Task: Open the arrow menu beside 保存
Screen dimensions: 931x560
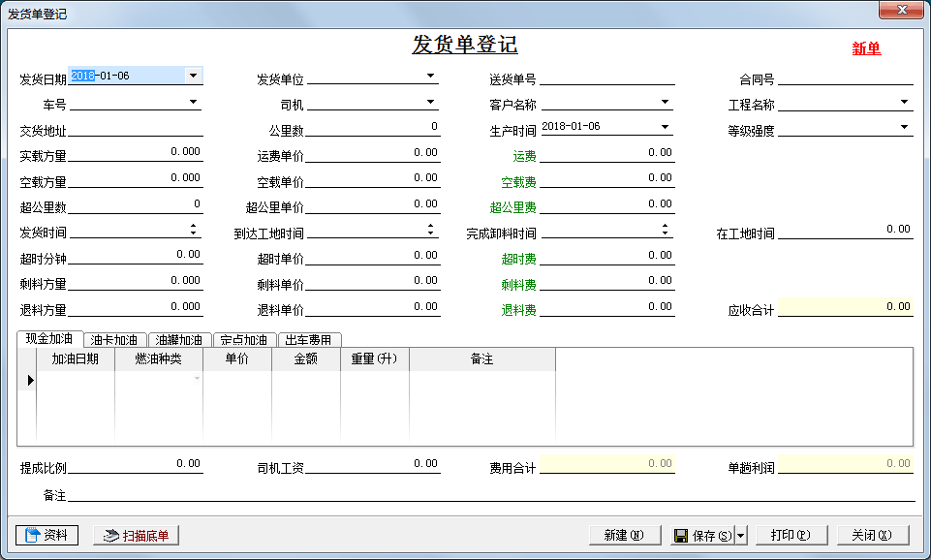Action: click(741, 535)
